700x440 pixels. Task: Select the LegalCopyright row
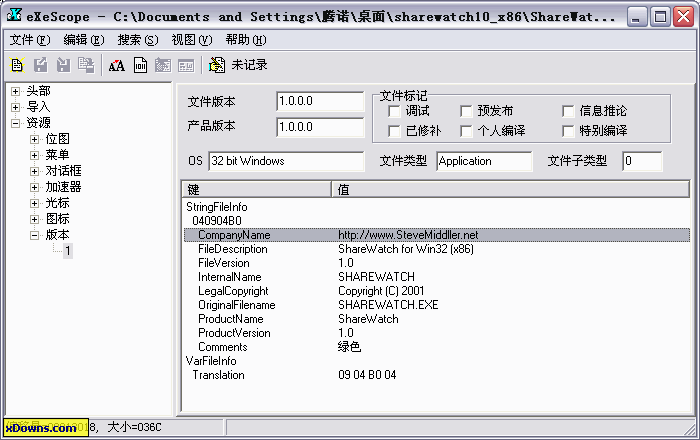coord(437,291)
